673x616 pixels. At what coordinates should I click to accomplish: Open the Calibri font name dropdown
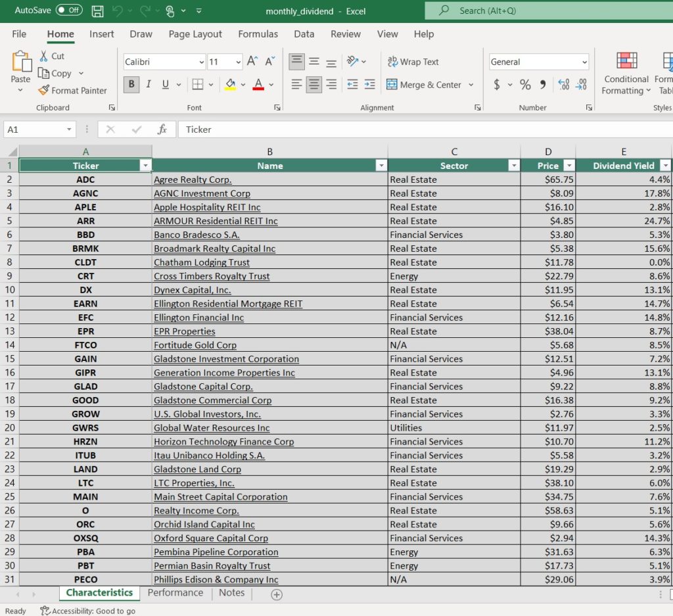[x=201, y=62]
